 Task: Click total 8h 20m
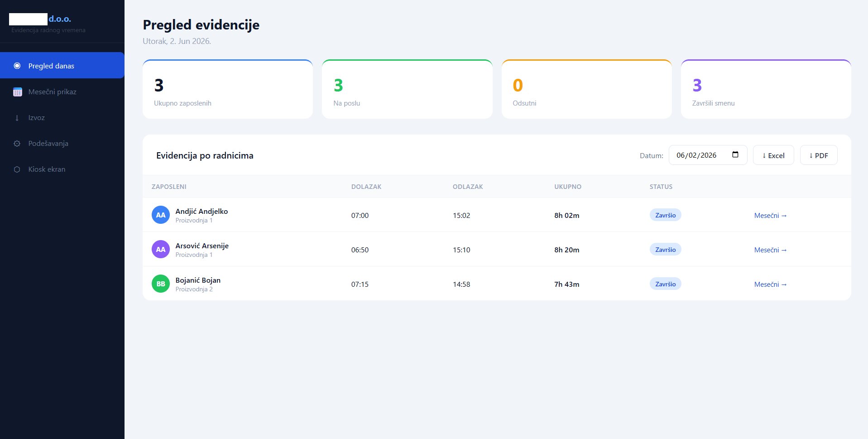point(567,250)
